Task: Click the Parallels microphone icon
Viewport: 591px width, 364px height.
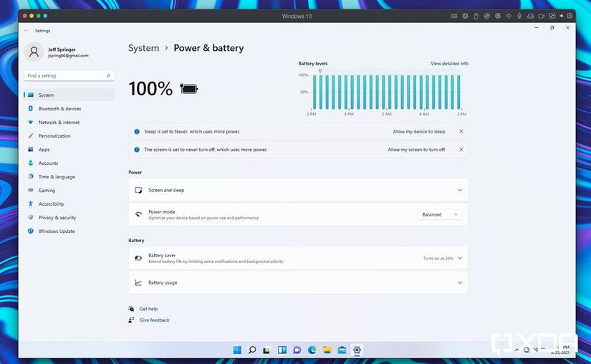Action: [519, 16]
